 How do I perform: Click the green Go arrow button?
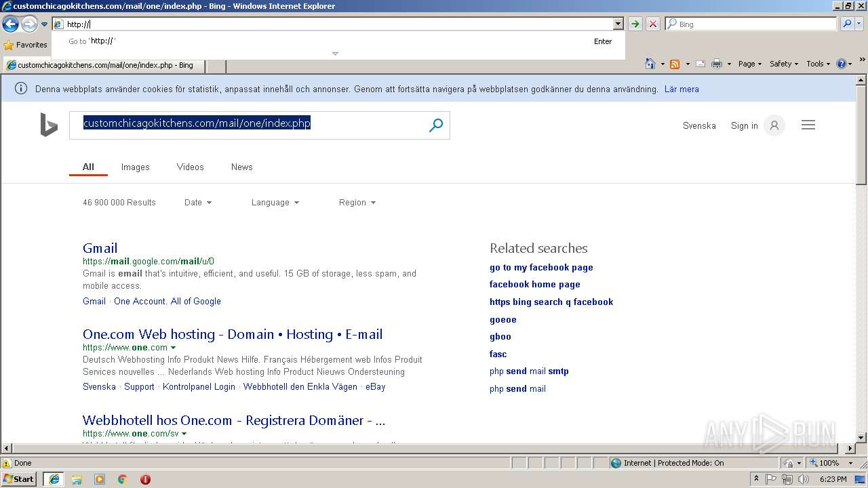point(635,24)
